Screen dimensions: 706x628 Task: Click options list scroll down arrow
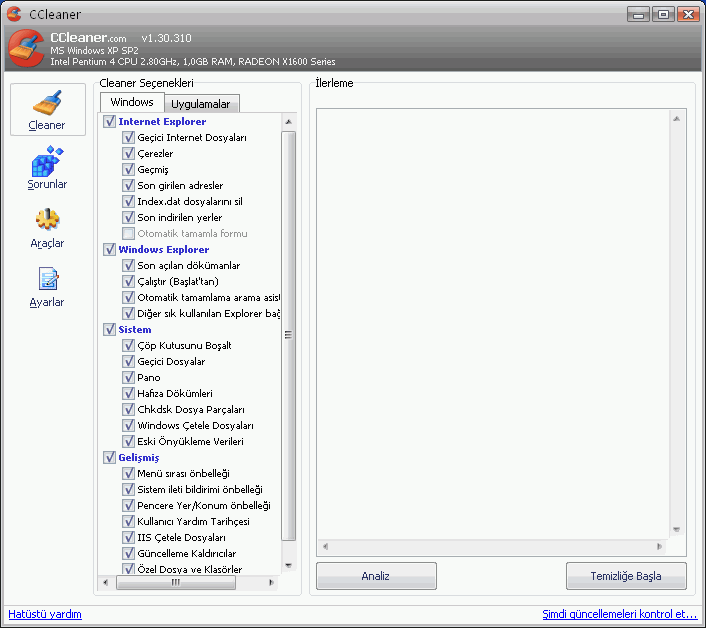(x=289, y=565)
